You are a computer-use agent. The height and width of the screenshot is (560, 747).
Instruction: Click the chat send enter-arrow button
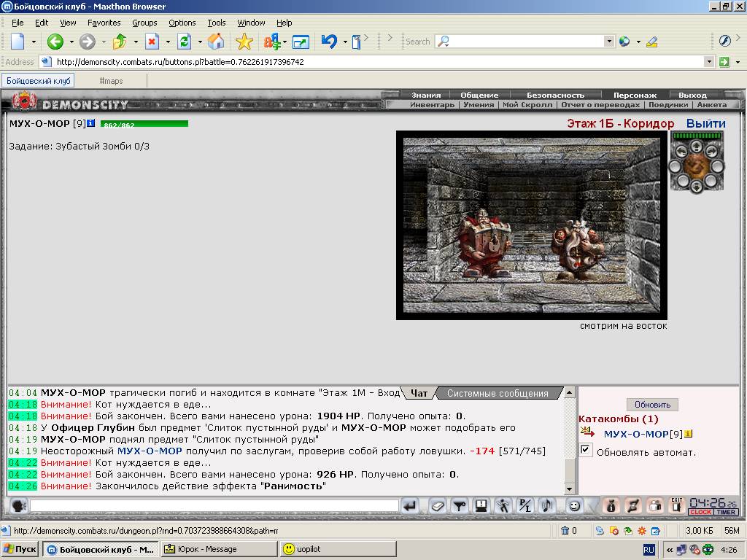pyautogui.click(x=409, y=506)
